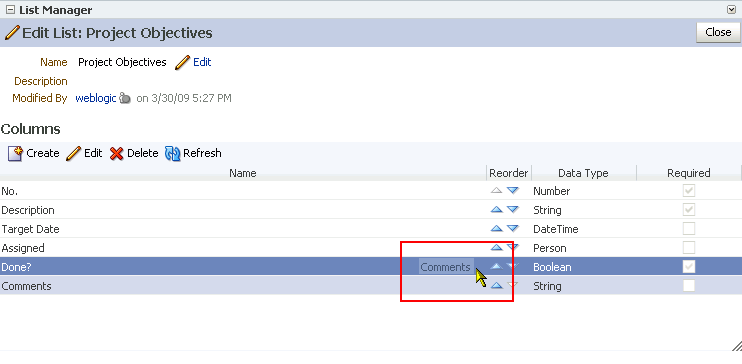Screen dimensions: 742x364
Task: Select the No. column row
Action: (371, 191)
